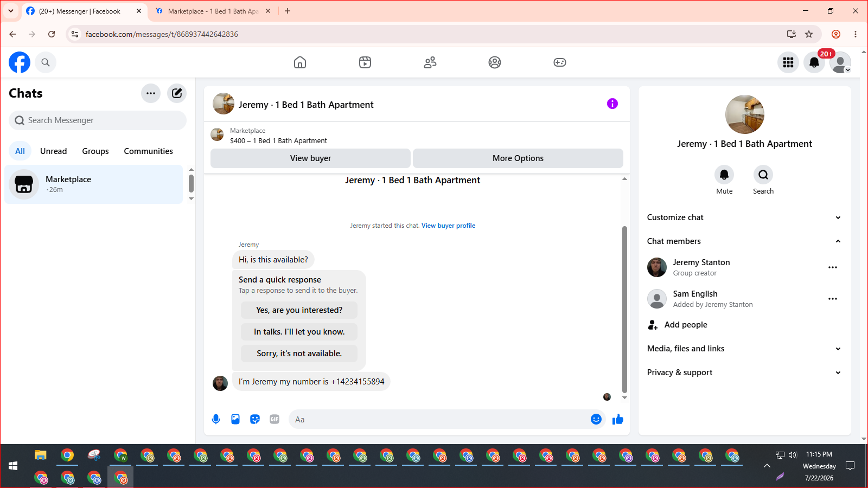Screen dimensions: 868x488
Task: Click the voice clip microphone icon
Action: [216, 419]
